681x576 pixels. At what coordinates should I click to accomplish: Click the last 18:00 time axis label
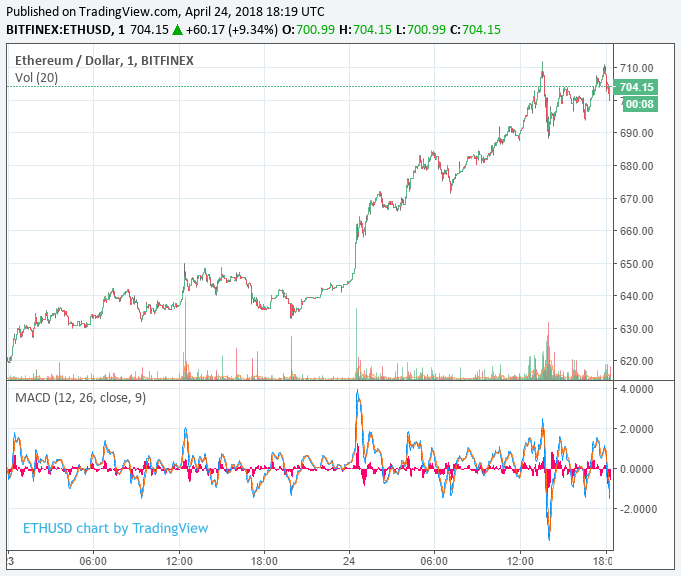(602, 561)
